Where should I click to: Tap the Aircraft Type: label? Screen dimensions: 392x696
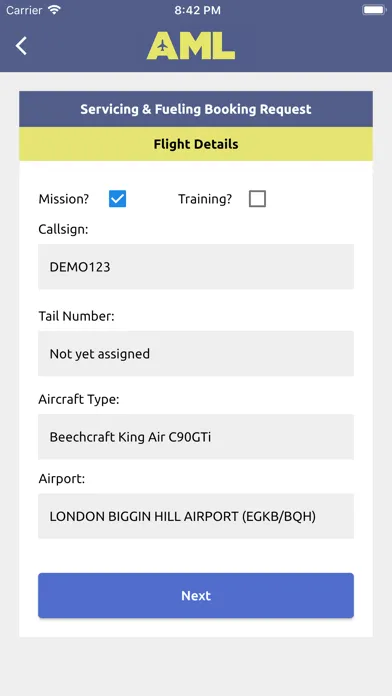pyautogui.click(x=79, y=399)
